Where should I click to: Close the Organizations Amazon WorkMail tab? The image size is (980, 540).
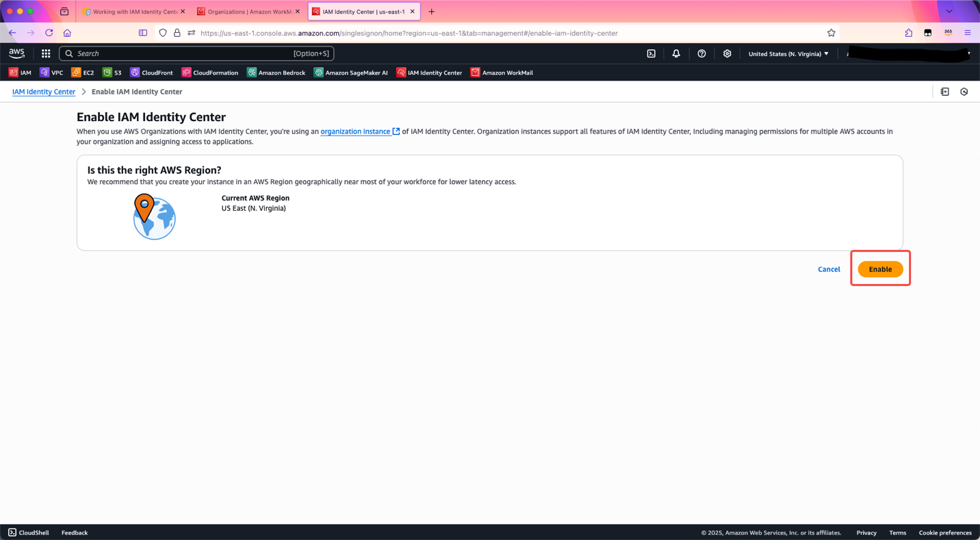(298, 12)
